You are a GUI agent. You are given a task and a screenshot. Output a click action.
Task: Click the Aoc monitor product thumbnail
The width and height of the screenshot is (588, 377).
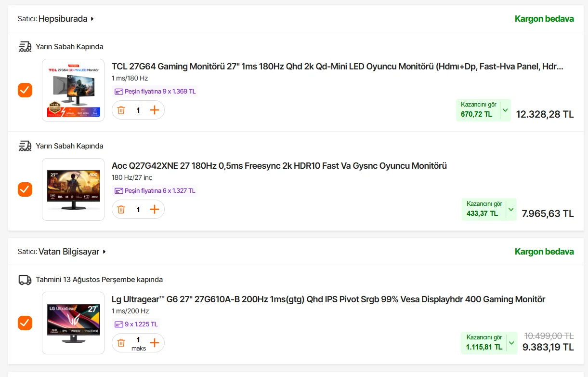(x=73, y=189)
